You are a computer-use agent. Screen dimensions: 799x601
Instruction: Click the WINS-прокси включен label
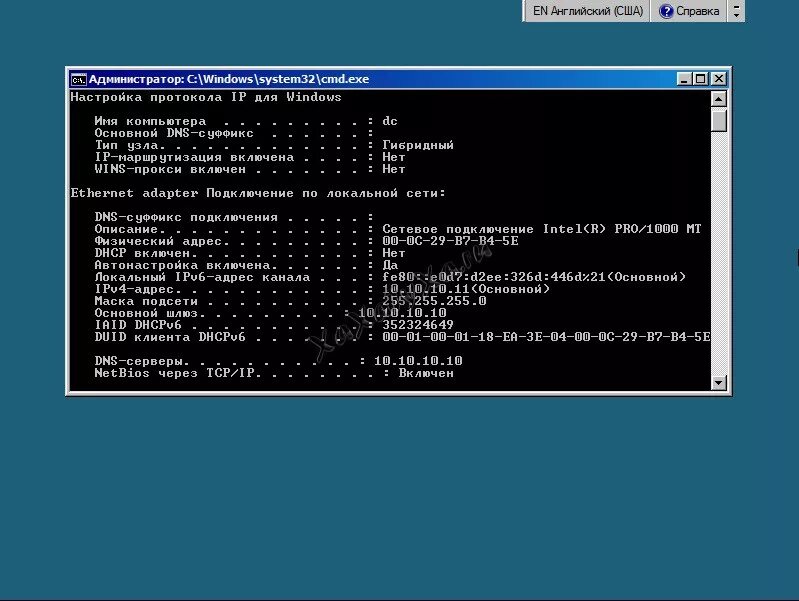pos(170,169)
